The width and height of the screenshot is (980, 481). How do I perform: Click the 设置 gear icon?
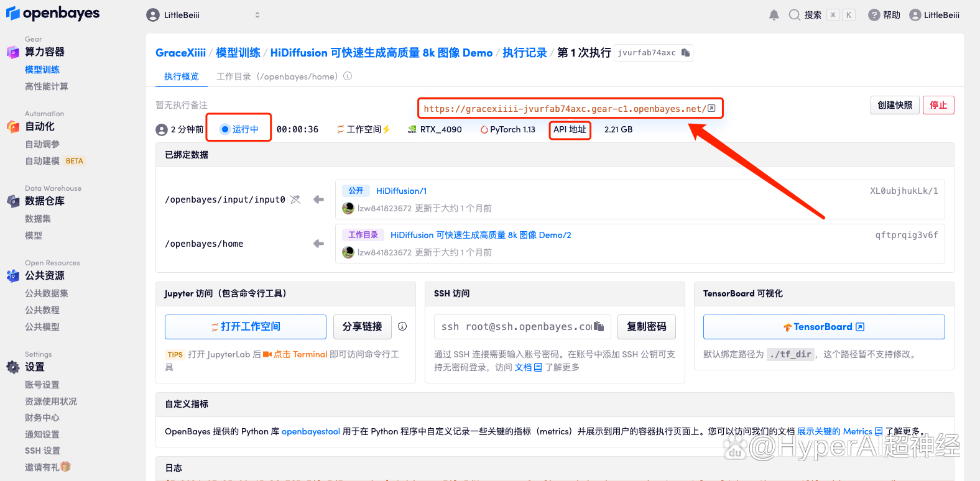[13, 367]
